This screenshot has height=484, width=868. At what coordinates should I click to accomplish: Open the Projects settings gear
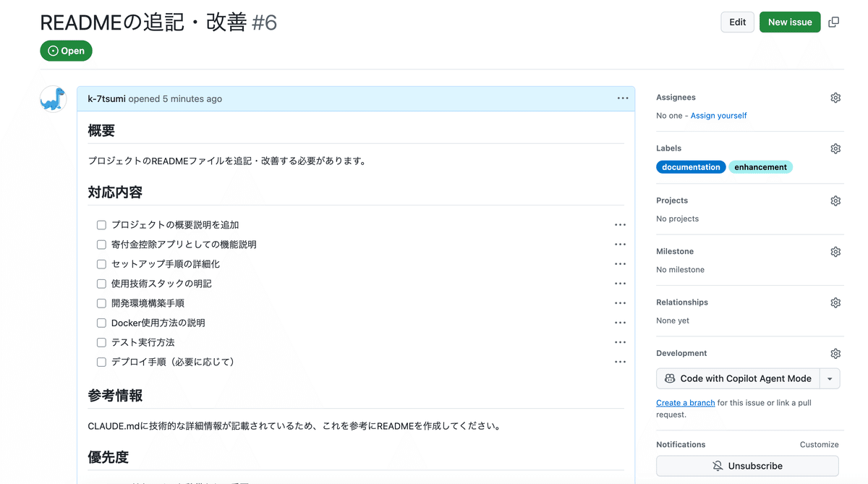point(835,200)
